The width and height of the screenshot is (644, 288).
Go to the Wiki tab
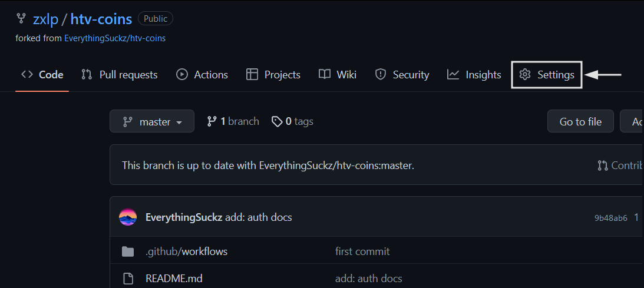[337, 75]
